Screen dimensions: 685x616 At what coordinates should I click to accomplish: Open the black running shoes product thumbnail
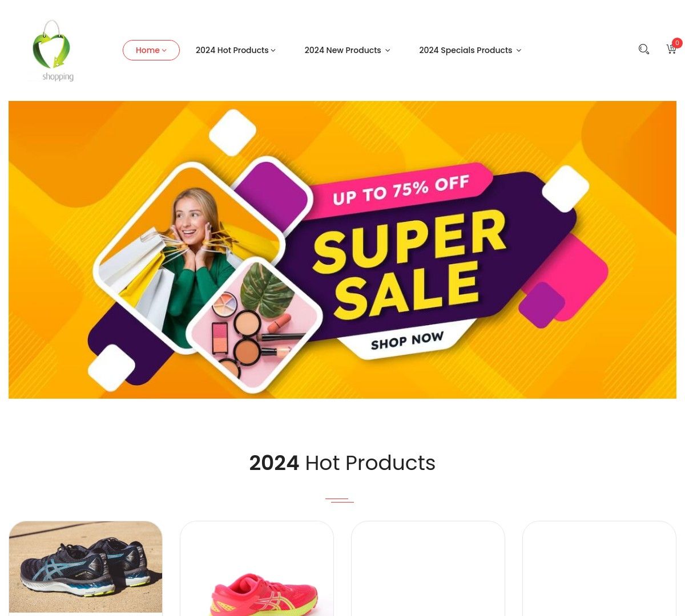pyautogui.click(x=86, y=566)
